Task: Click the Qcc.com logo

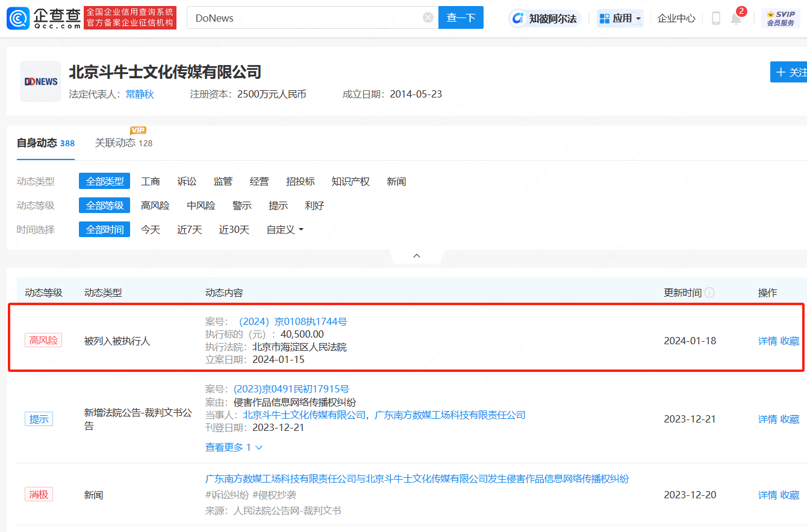Action: click(x=43, y=18)
